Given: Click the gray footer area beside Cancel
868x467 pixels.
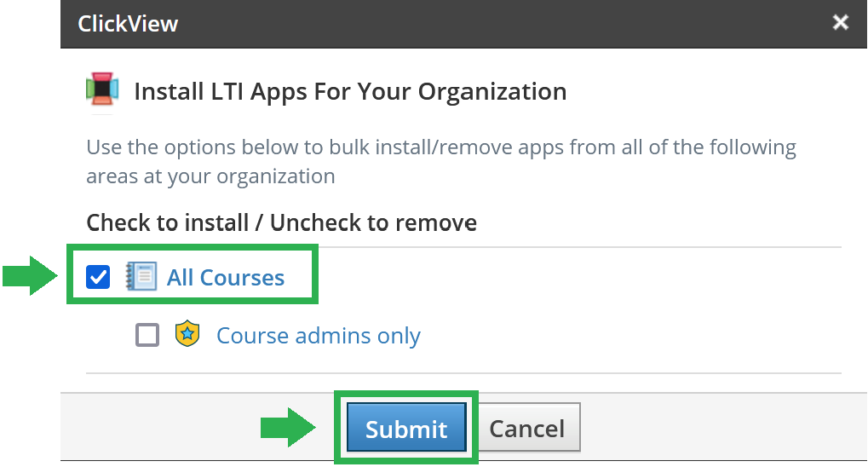Looking at the screenshot, I should (x=720, y=427).
